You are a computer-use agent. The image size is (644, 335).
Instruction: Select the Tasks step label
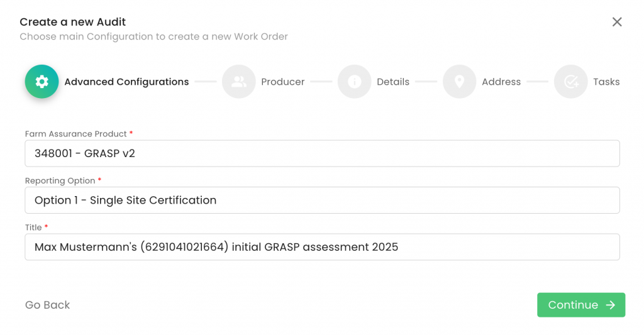(x=606, y=82)
